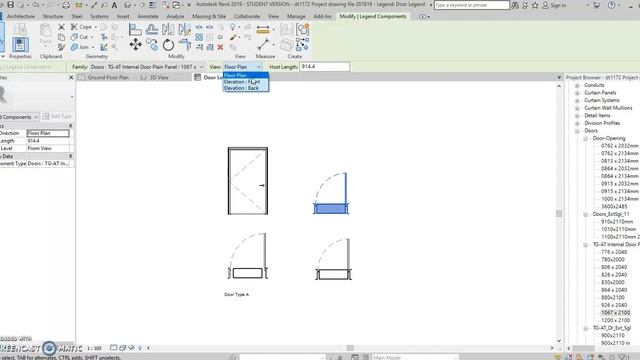
Task: Open the Manage ribbon tab
Action: [x=296, y=16]
